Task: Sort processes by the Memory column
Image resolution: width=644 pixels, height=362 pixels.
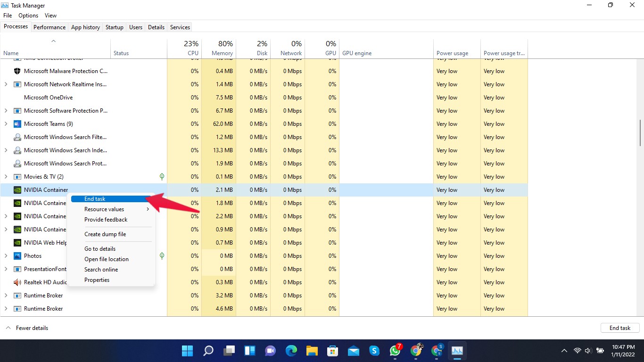Action: 219,48
